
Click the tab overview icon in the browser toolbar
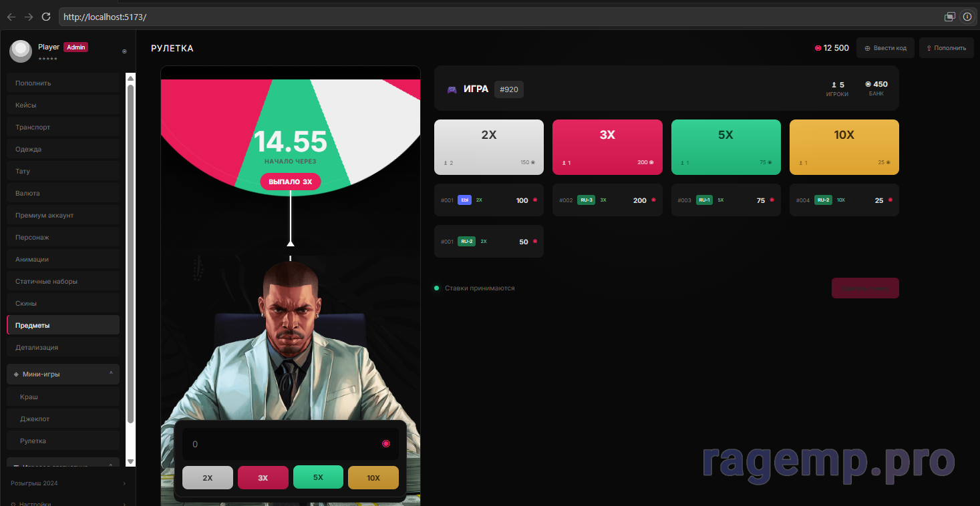[x=949, y=17]
